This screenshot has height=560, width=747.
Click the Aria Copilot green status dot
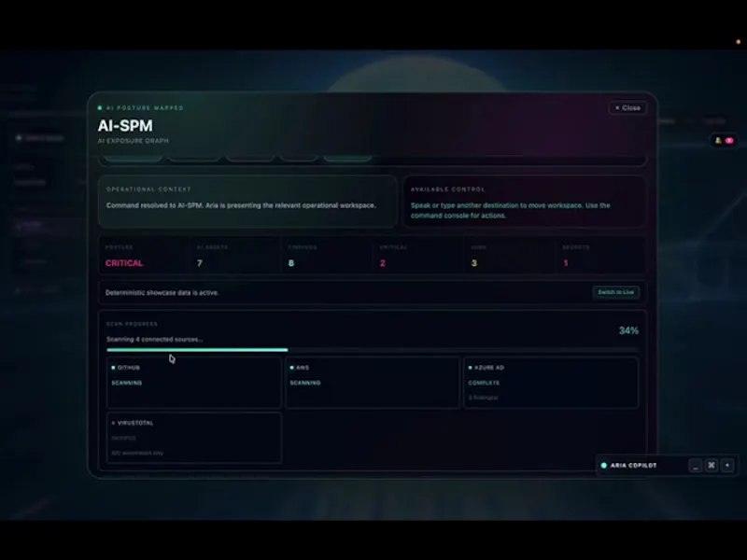[603, 465]
